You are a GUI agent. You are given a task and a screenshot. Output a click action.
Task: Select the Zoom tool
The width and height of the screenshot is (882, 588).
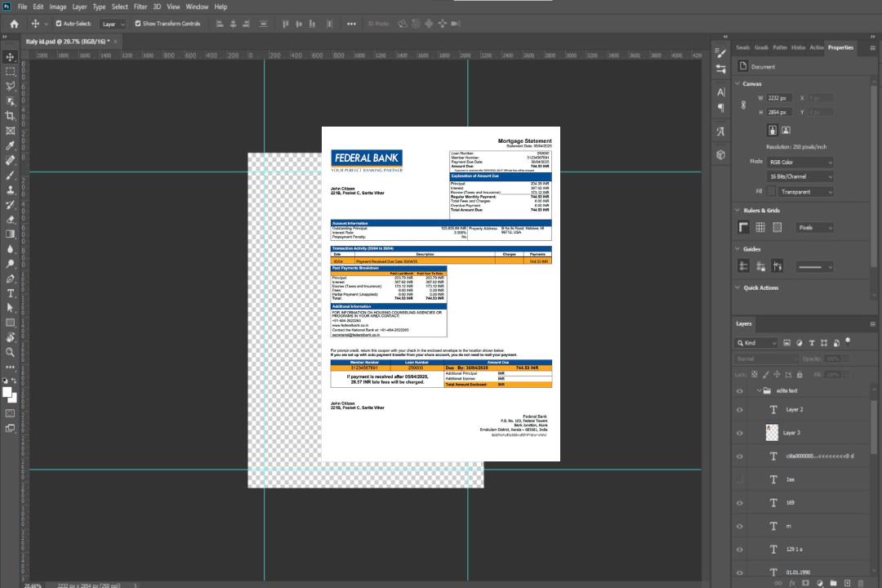point(10,352)
